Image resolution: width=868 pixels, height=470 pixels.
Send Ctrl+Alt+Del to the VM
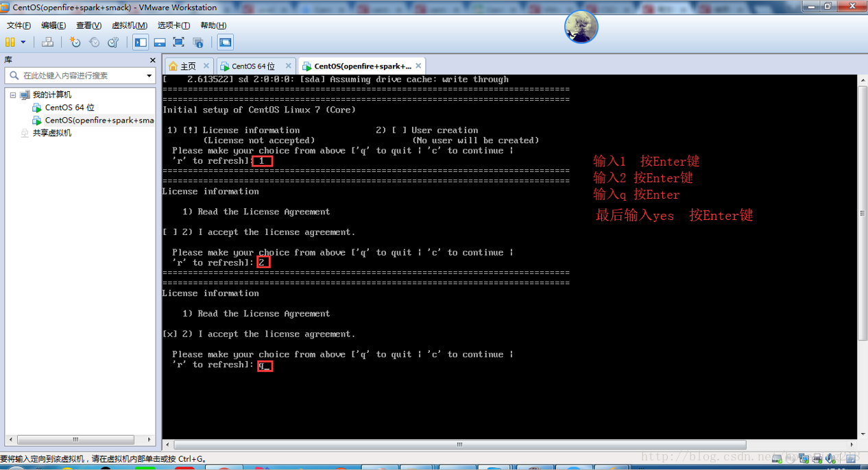[x=47, y=42]
